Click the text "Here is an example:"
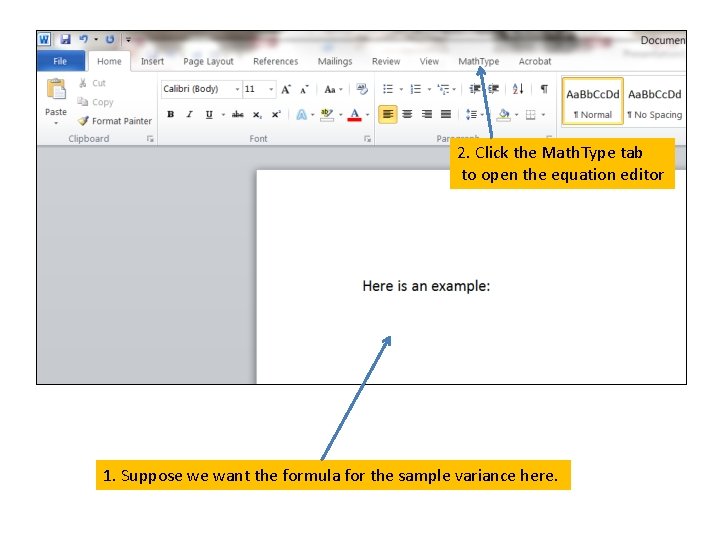 click(426, 286)
